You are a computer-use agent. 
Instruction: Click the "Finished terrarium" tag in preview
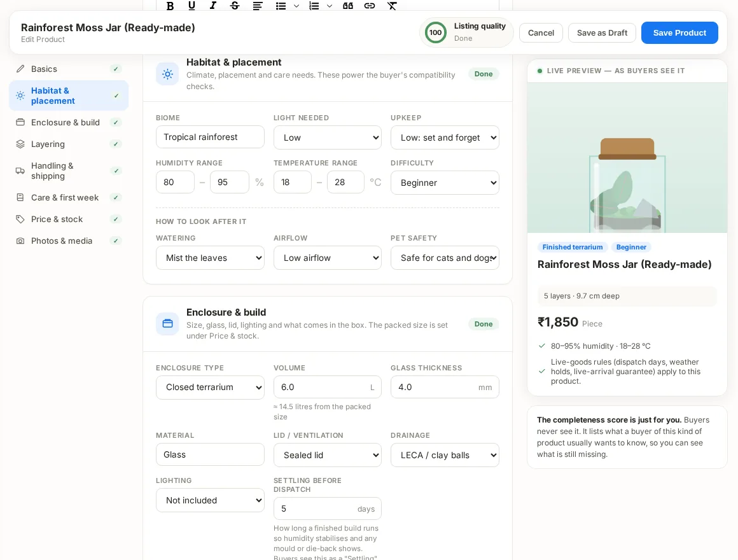(x=573, y=247)
